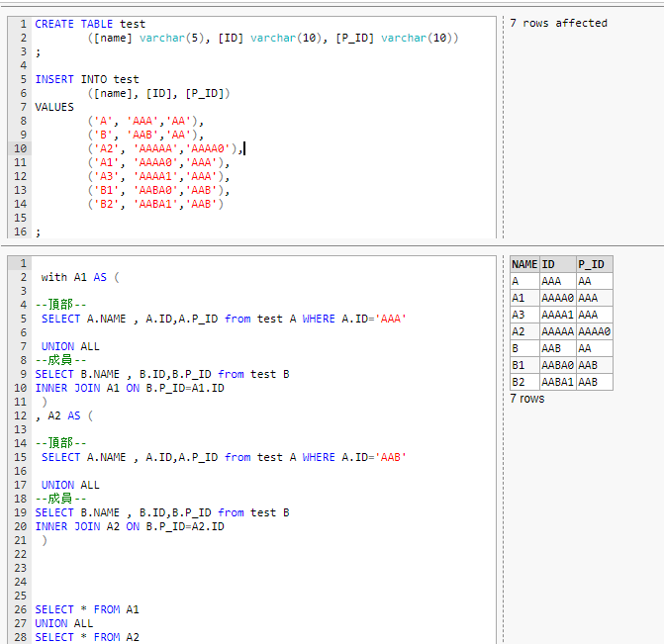This screenshot has width=664, height=644.
Task: Click the 'SELECT * FROM A2' line
Action: [87, 637]
